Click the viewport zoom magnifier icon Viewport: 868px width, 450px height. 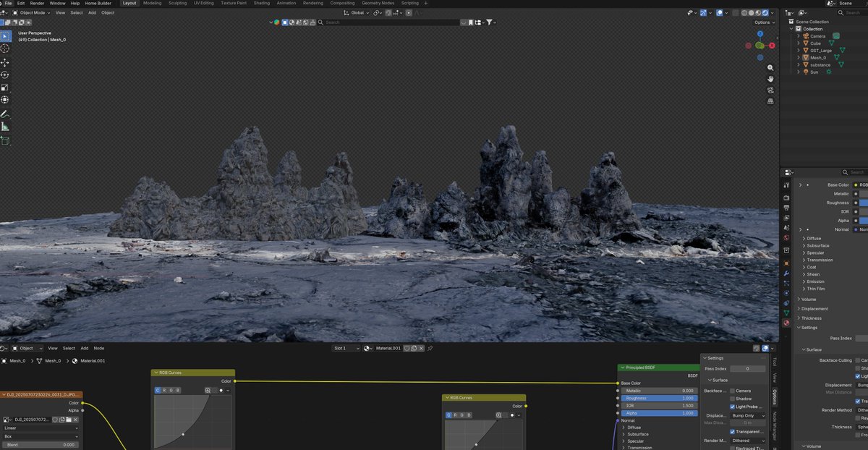770,67
